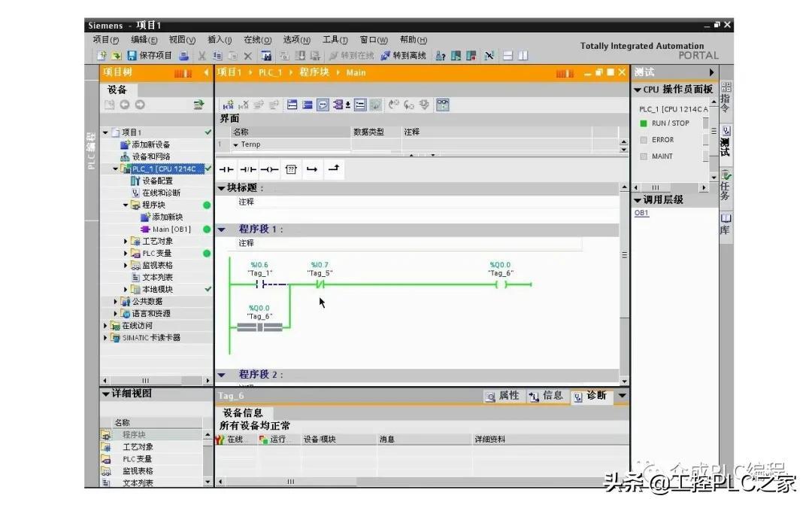This screenshot has height=508, width=812.
Task: Click the 设备配置 tree item
Action: pyautogui.click(x=152, y=181)
